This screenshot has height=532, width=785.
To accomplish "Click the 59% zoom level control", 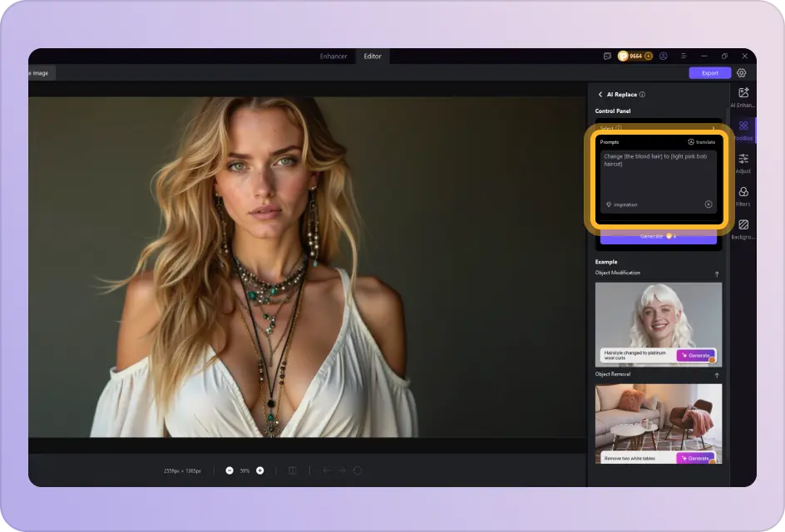I will coord(244,470).
